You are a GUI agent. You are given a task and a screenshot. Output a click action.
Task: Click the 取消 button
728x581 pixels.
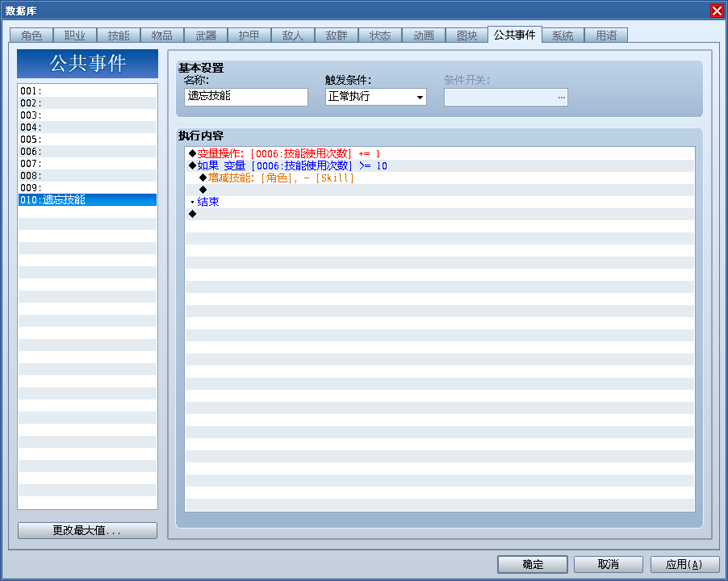click(609, 564)
